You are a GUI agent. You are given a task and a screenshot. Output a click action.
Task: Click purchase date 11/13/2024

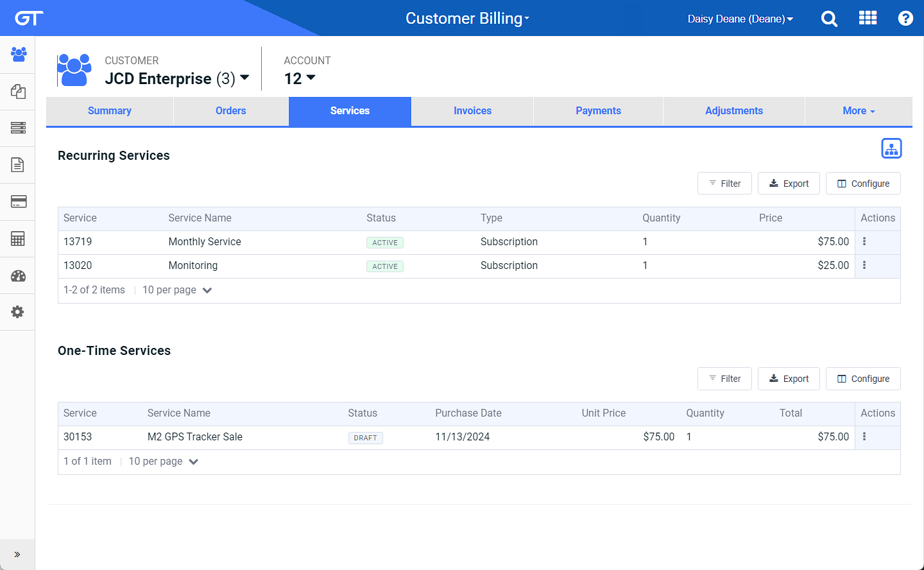tap(463, 437)
